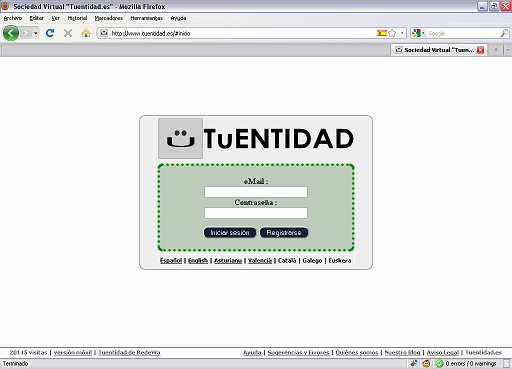Open the Sugerencias y Errores link

pos(298,352)
